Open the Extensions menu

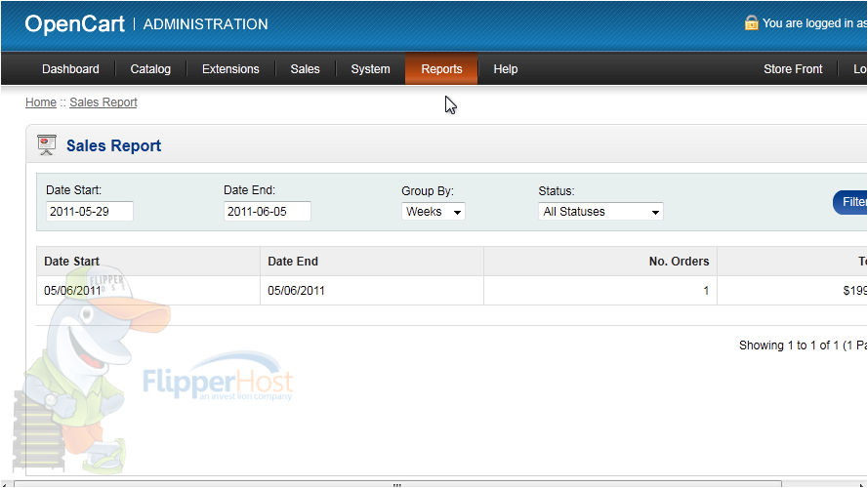pos(230,69)
